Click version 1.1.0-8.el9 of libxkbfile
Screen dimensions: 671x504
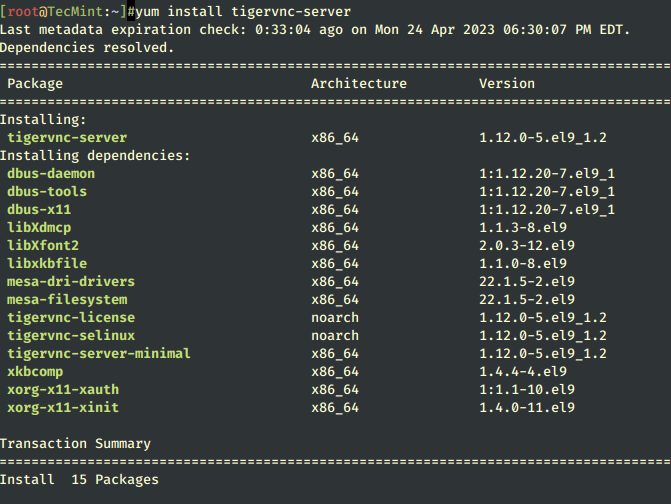523,264
